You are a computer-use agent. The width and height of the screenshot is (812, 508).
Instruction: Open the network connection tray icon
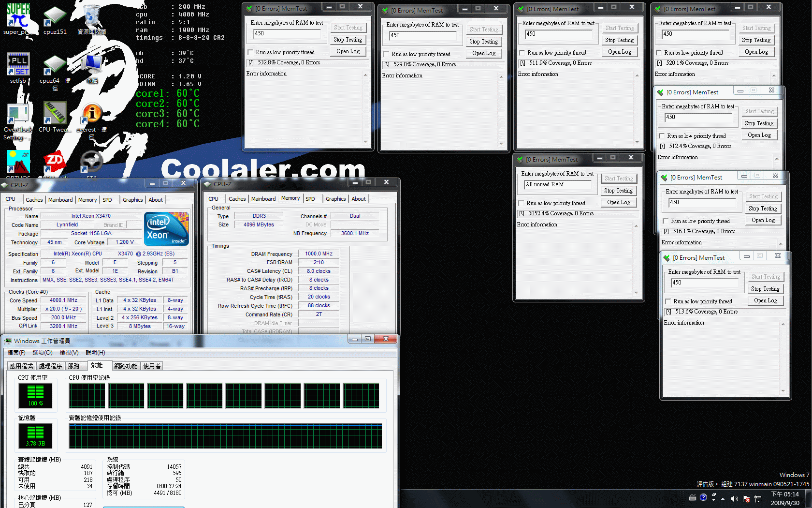pyautogui.click(x=758, y=499)
